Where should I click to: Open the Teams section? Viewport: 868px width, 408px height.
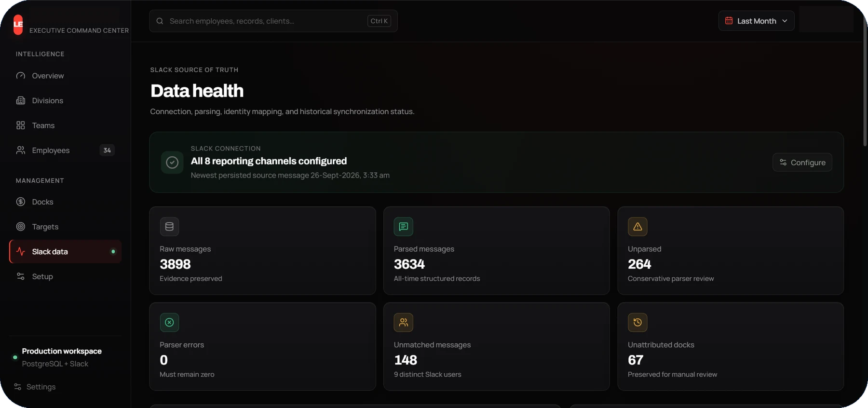coord(65,125)
